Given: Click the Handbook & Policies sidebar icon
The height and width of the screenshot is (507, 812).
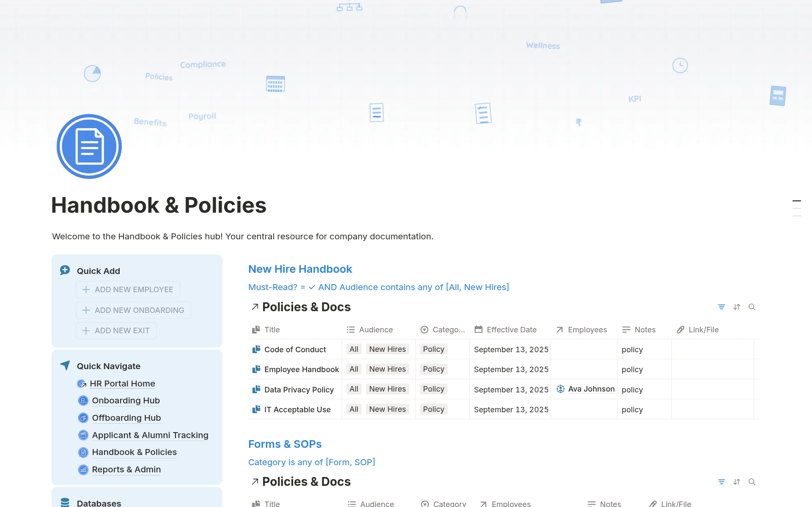Looking at the screenshot, I should [83, 452].
